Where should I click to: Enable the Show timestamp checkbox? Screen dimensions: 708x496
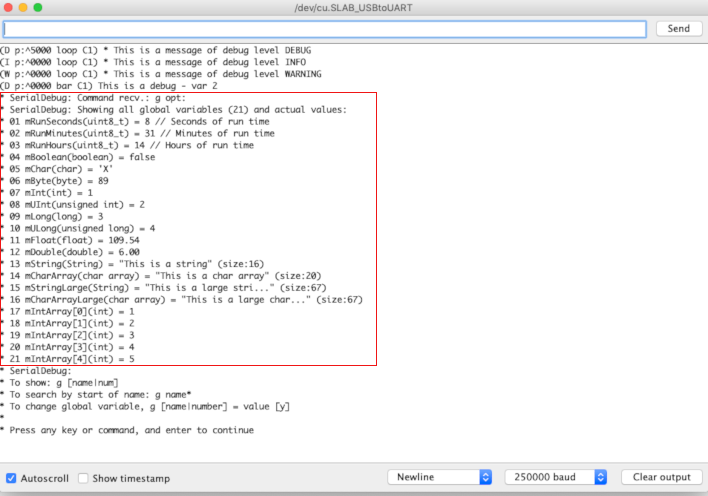click(x=84, y=478)
